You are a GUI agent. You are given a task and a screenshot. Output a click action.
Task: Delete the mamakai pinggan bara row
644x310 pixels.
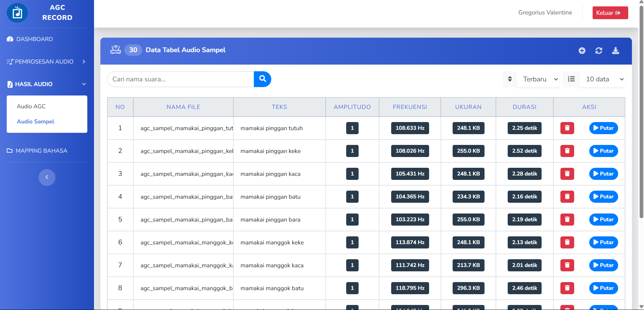pos(567,220)
